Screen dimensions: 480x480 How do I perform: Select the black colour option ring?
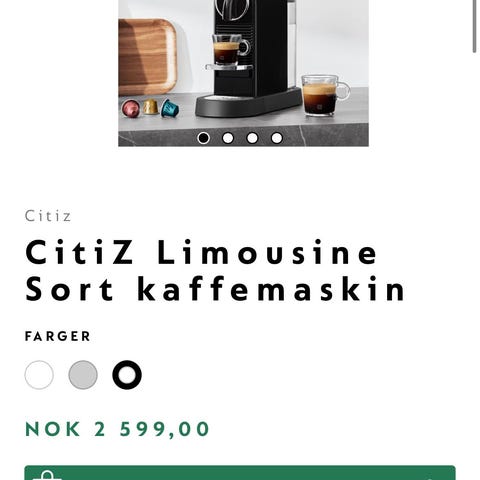127,375
